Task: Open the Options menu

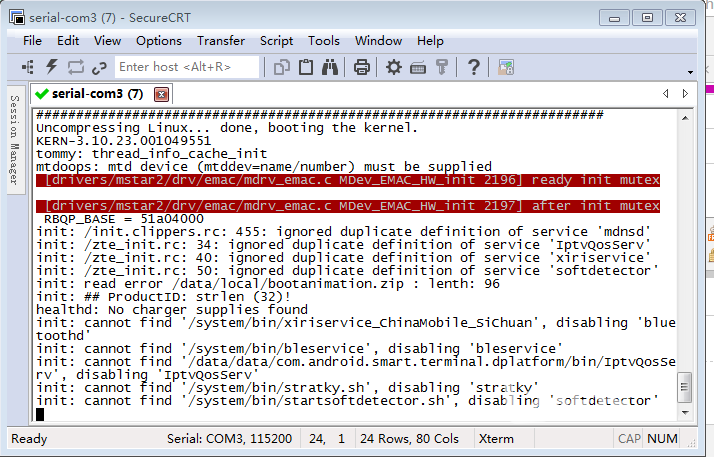Action: [158, 41]
